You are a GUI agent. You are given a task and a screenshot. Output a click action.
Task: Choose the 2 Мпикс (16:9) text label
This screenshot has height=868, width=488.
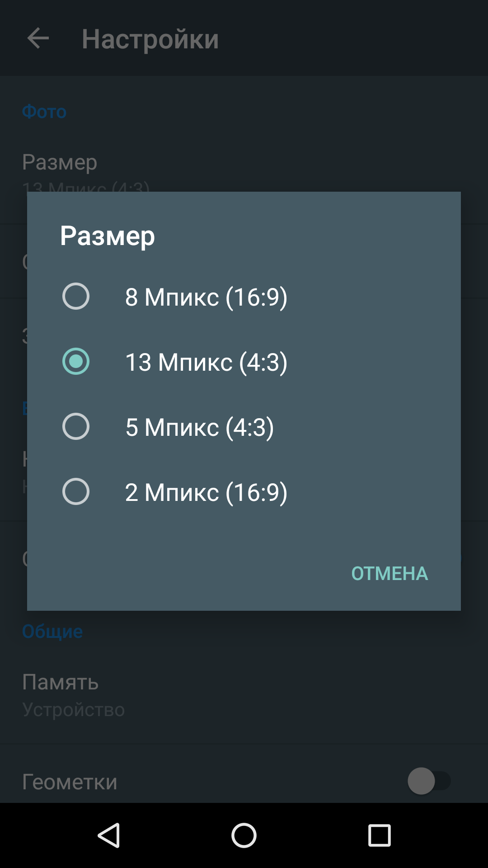206,492
